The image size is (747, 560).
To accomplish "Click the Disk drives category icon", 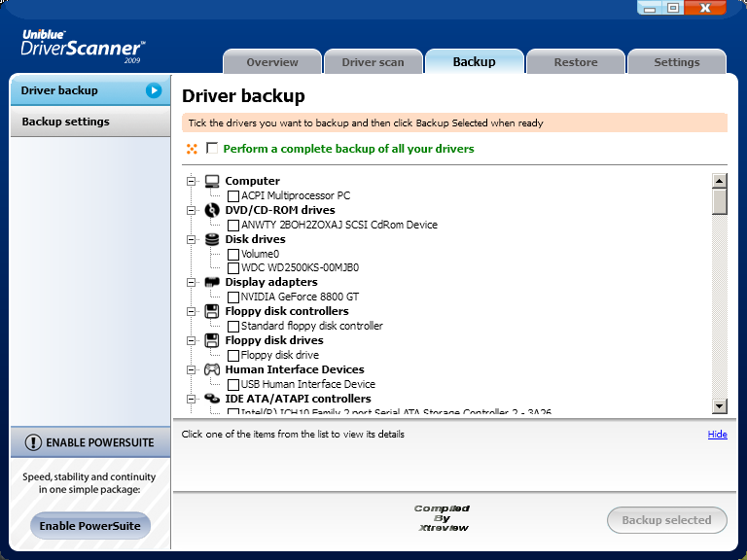I will click(212, 239).
